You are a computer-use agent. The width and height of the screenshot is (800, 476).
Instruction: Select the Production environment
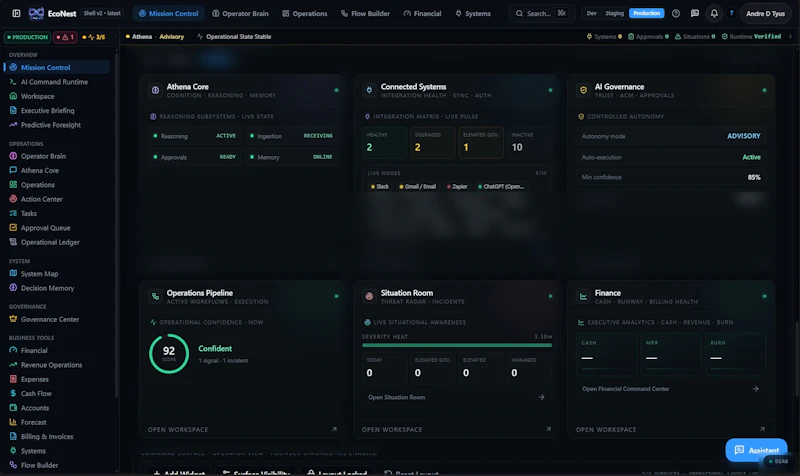point(646,13)
